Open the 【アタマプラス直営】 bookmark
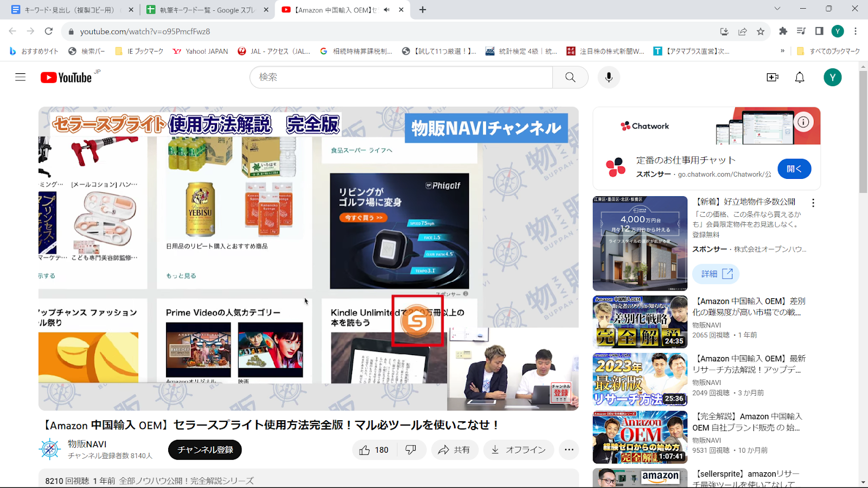Image resolution: width=868 pixels, height=488 pixels. pyautogui.click(x=692, y=51)
